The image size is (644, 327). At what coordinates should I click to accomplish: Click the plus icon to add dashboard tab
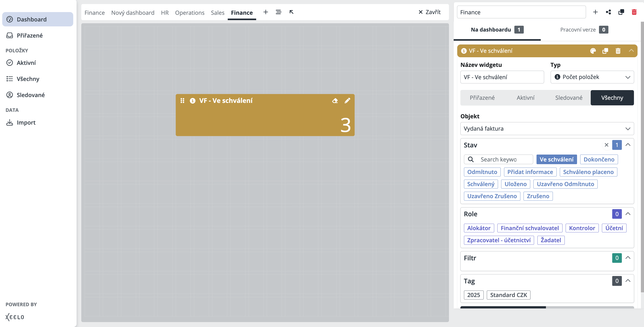coord(266,12)
